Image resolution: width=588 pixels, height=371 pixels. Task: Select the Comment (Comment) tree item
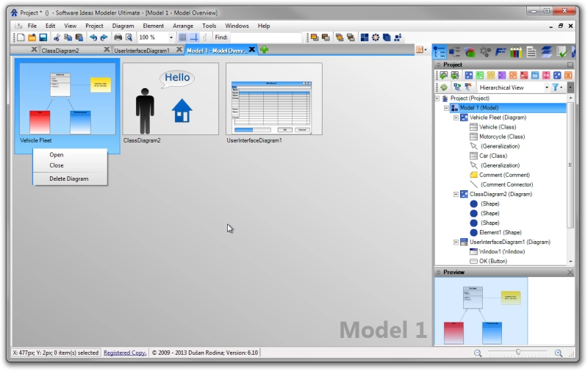pyautogui.click(x=504, y=175)
